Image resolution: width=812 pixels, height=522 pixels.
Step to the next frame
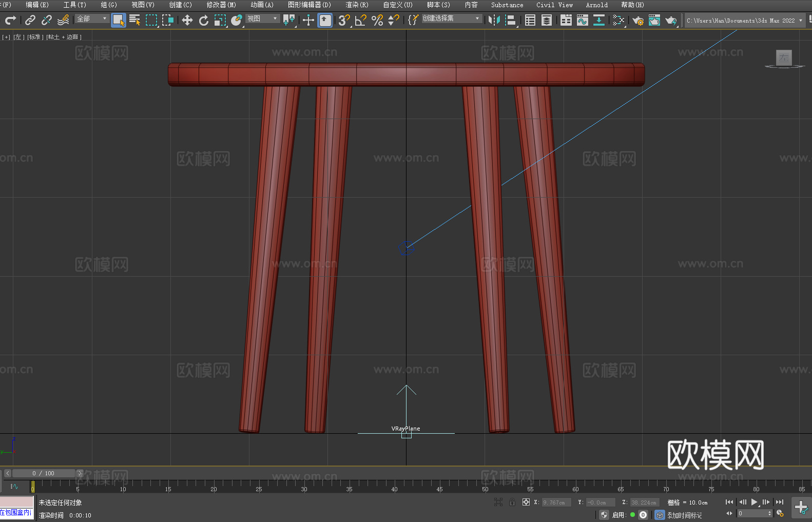[766, 502]
